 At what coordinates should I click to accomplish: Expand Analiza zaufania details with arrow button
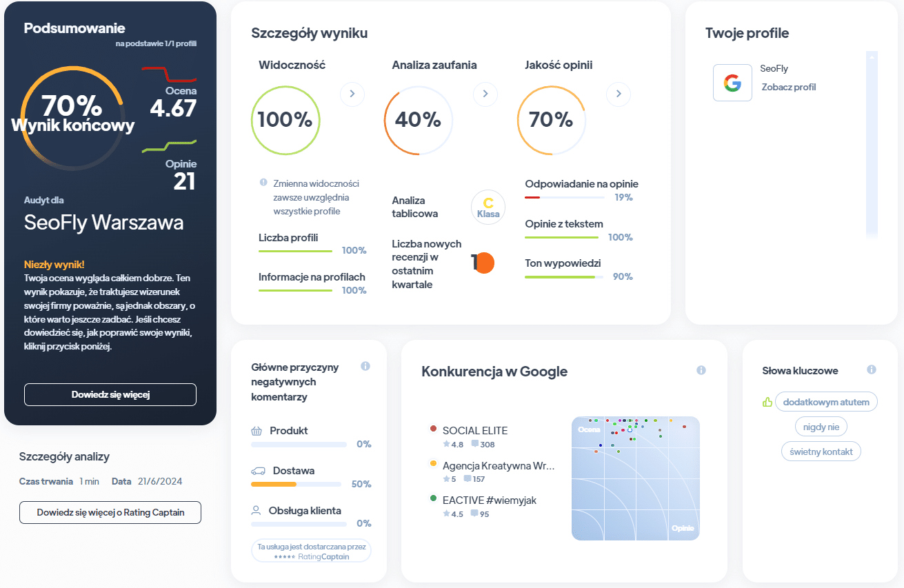click(485, 94)
